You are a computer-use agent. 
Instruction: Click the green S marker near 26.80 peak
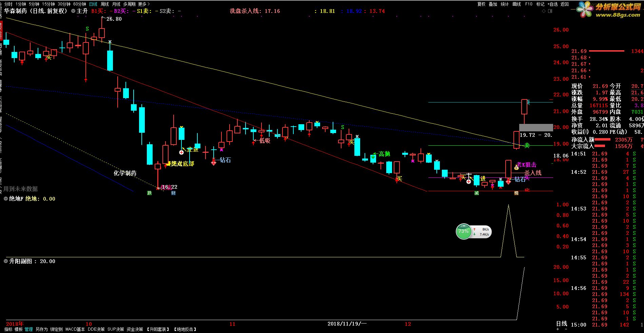tap(87, 29)
